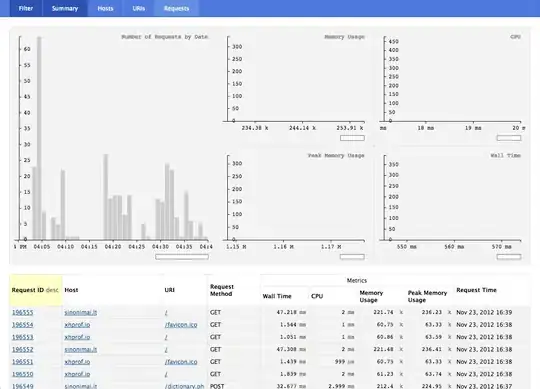Open request 196552 link

pyautogui.click(x=23, y=349)
